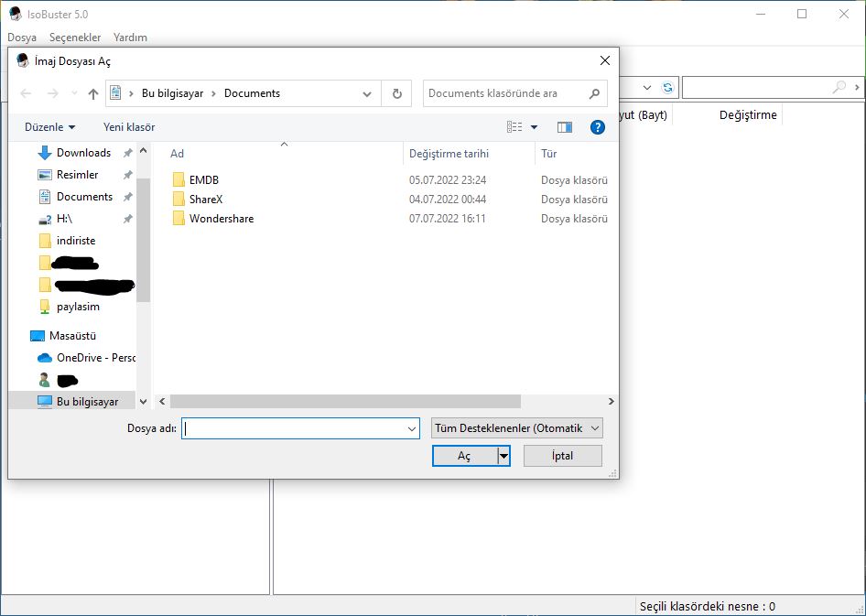This screenshot has height=616, width=866.
Task: Click the IsoBuster search magnifier icon
Action: (x=839, y=87)
